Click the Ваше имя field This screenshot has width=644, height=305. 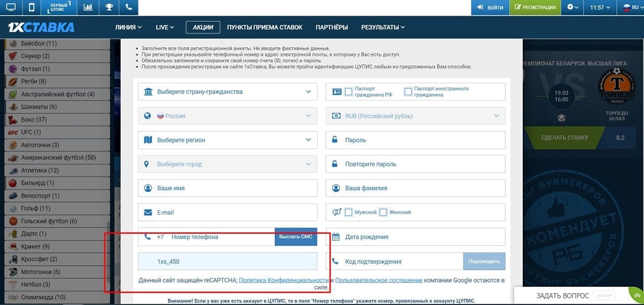(x=228, y=188)
